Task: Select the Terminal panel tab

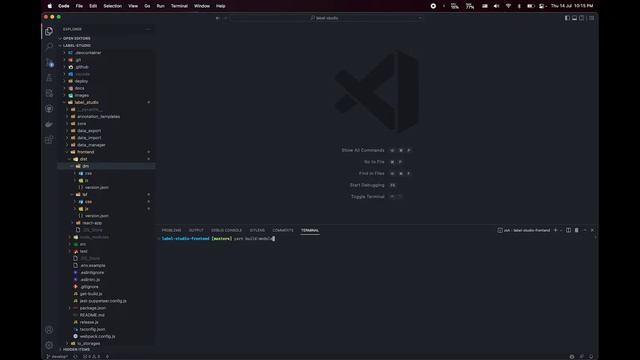Action: coord(310,230)
